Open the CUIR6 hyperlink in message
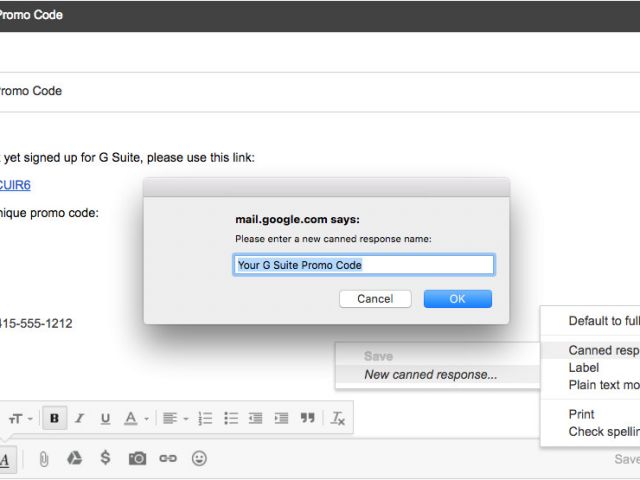 15,185
